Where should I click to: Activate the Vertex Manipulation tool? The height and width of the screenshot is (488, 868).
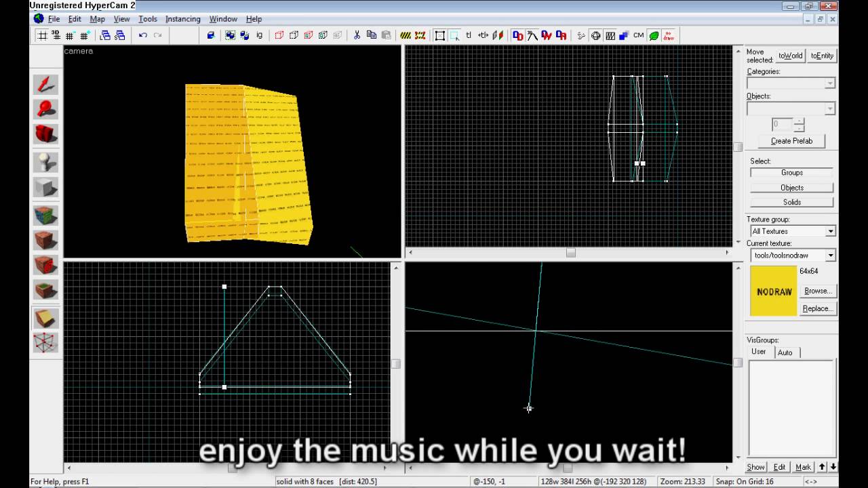pos(45,343)
